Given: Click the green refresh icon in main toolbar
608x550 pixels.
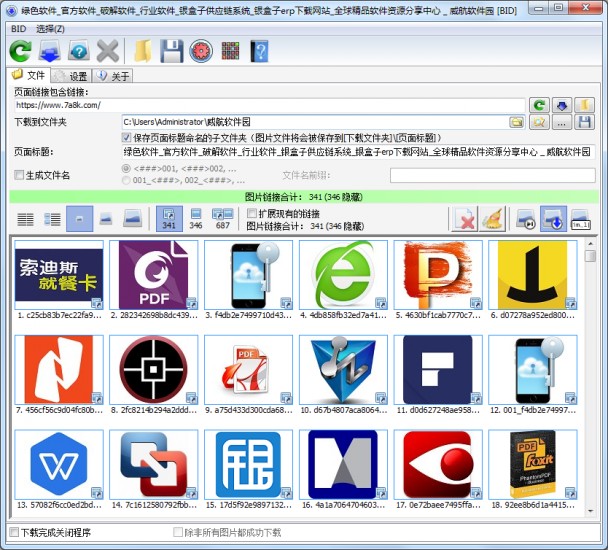Looking at the screenshot, I should click(21, 50).
